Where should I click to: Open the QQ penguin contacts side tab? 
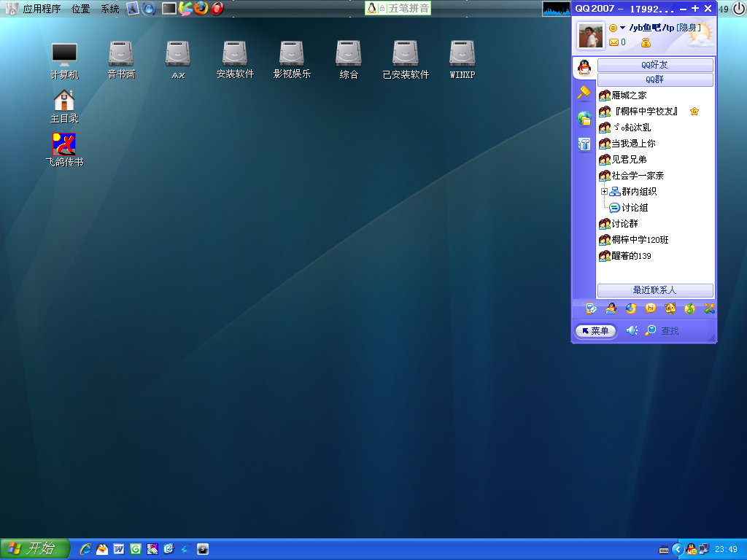584,68
